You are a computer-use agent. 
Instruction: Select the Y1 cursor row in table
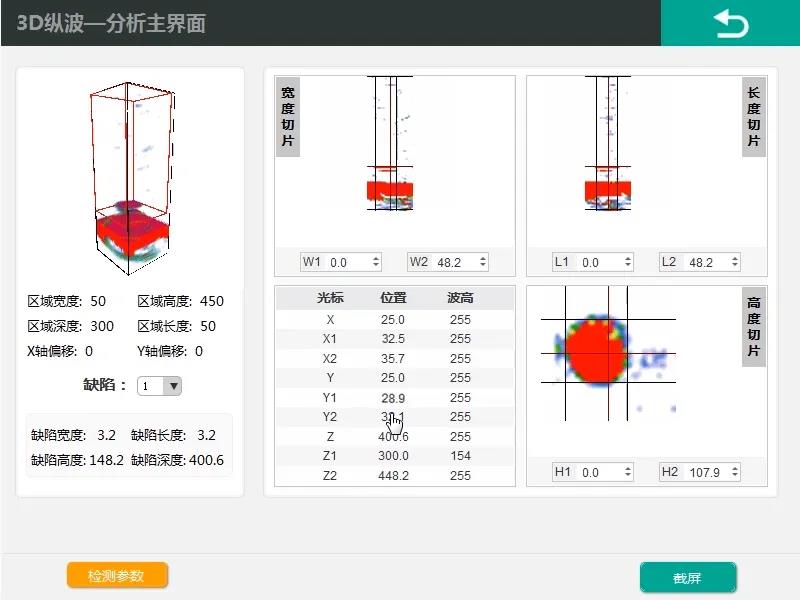click(x=394, y=398)
